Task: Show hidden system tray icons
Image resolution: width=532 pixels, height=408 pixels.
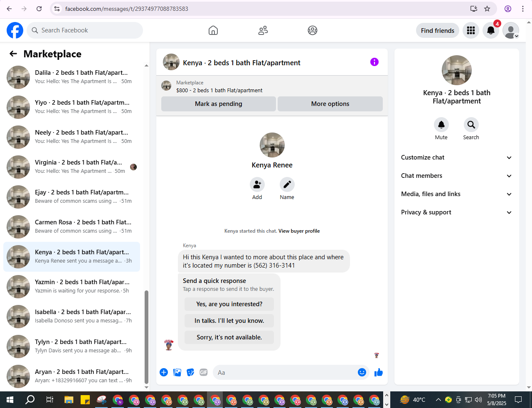Action: coord(438,400)
